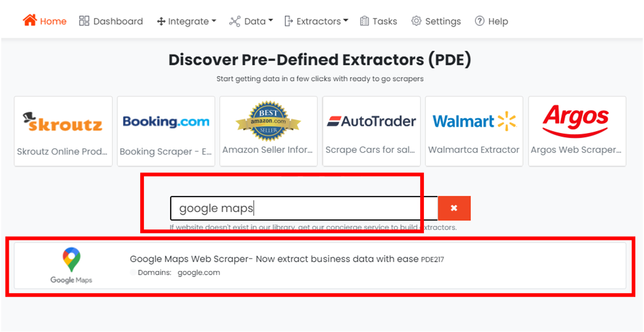Click the Integrate arrows icon

coord(161,22)
